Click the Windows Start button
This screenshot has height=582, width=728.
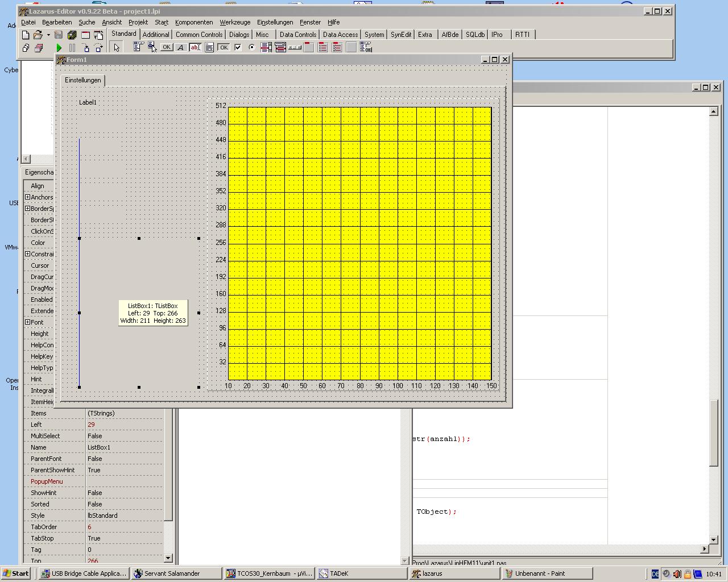[16, 573]
